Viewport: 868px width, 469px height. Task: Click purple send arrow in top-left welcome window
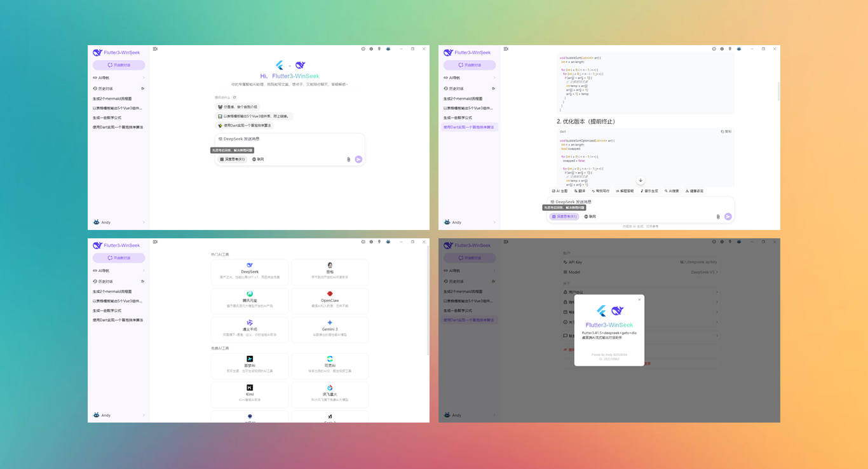click(358, 160)
